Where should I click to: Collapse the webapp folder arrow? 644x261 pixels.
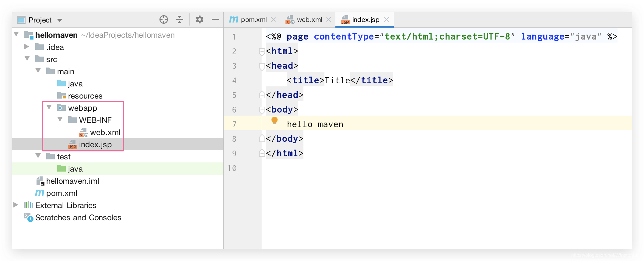pos(49,107)
